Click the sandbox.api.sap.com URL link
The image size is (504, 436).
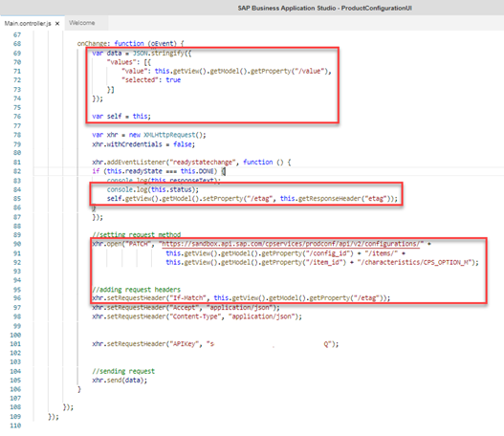tap(291, 244)
